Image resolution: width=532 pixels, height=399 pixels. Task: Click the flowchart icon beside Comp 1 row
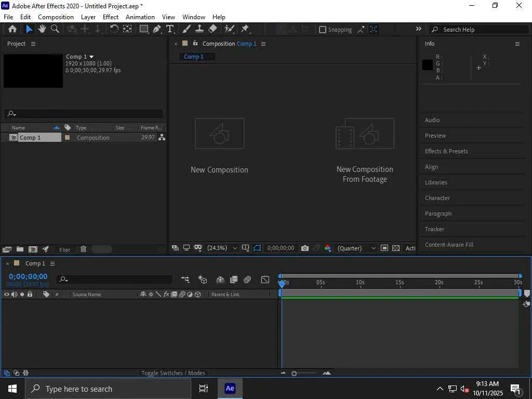tap(162, 137)
